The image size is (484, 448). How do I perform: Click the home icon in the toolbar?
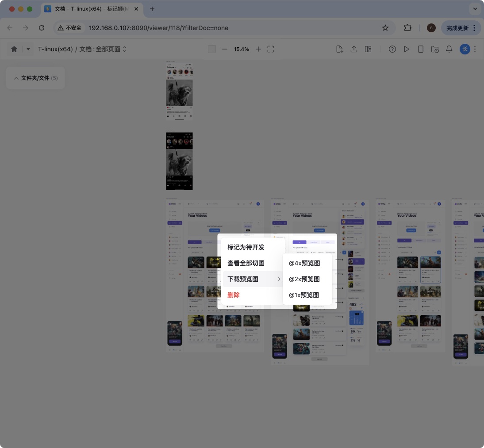click(14, 49)
